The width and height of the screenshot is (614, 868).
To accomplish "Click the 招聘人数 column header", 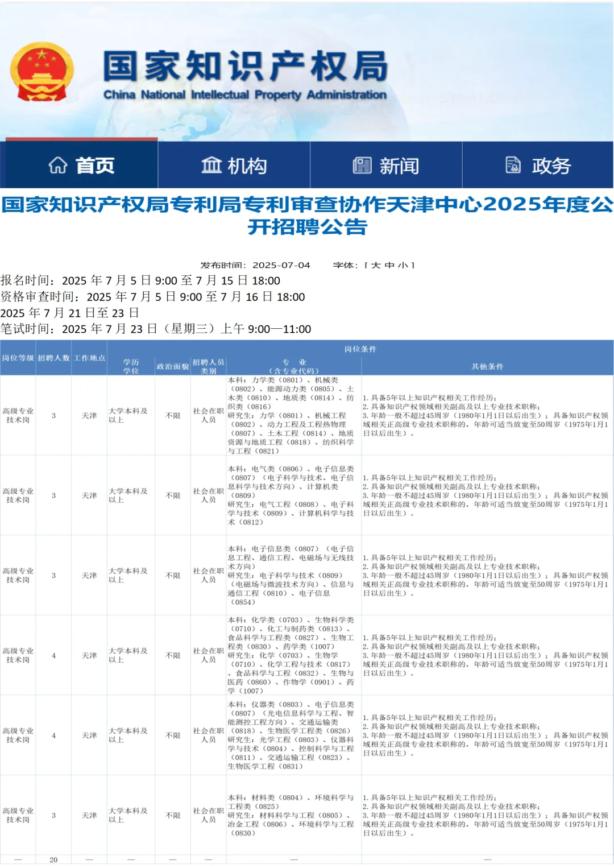I will pyautogui.click(x=53, y=358).
